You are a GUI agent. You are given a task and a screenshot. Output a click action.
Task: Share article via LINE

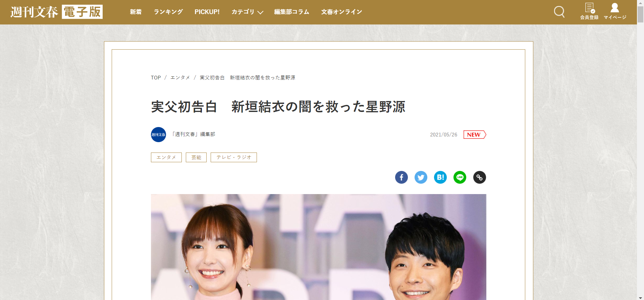(x=460, y=177)
